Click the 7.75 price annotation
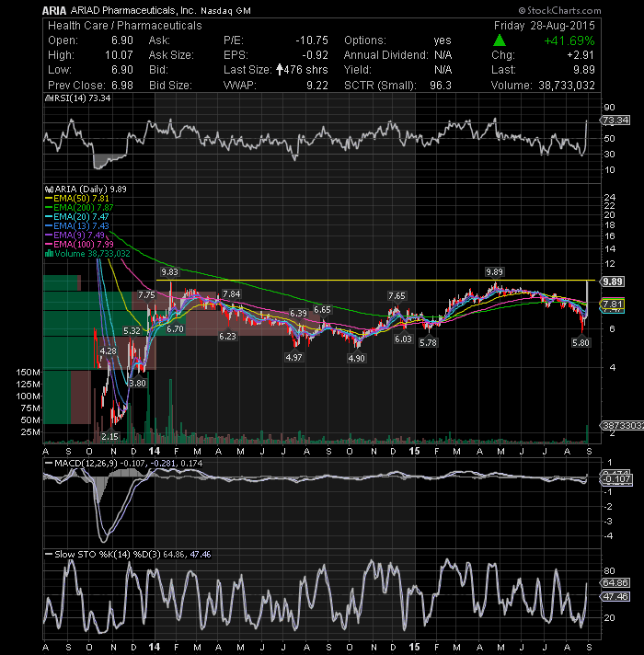 click(x=146, y=295)
